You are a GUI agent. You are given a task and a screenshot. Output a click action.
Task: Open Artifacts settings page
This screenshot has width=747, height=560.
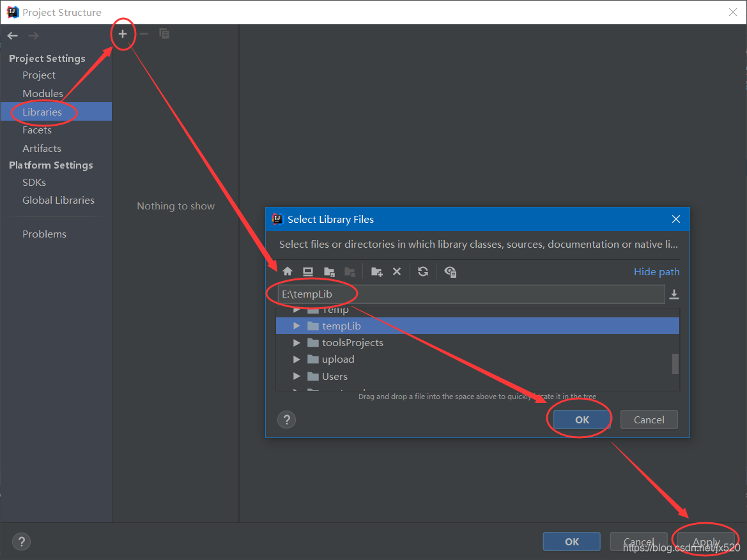[x=42, y=149]
